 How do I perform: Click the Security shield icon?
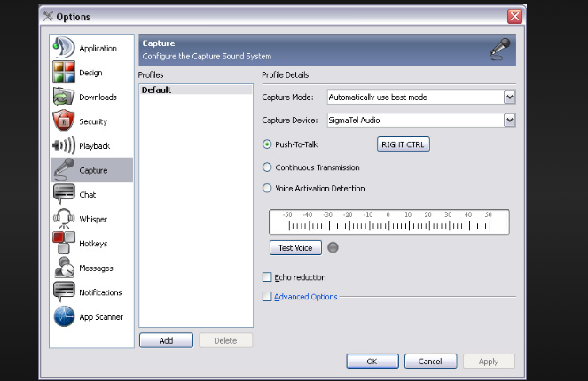click(x=64, y=121)
